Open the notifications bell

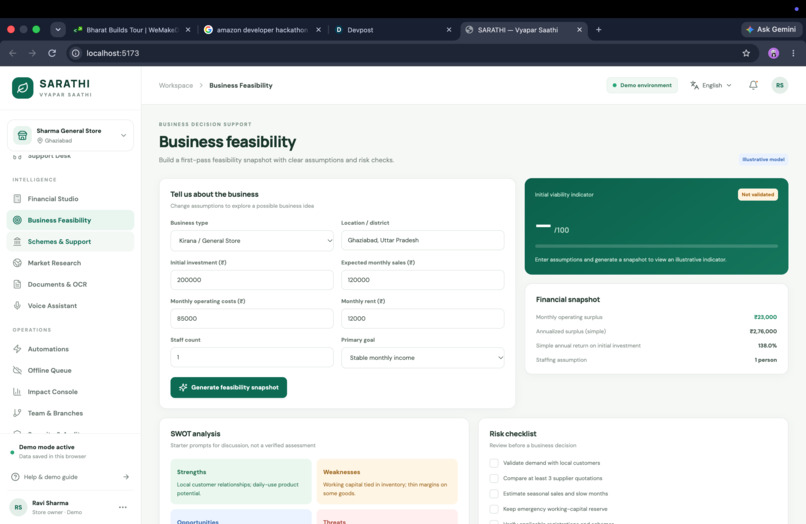click(753, 85)
